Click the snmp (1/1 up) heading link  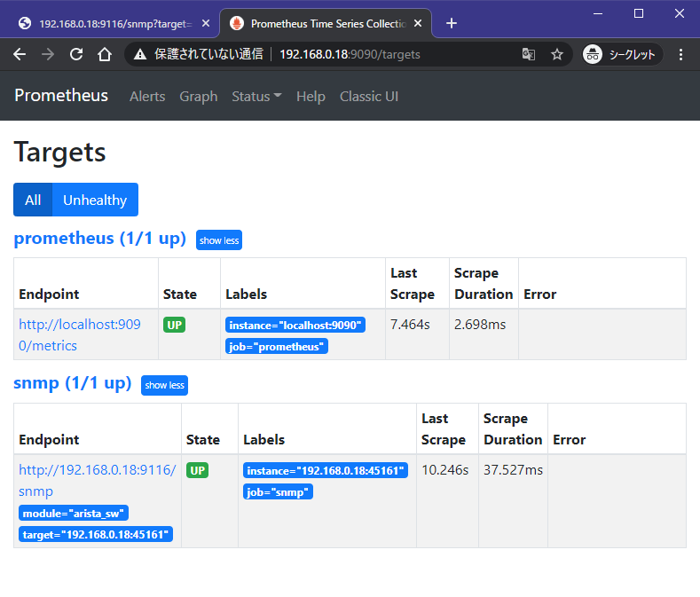point(73,383)
